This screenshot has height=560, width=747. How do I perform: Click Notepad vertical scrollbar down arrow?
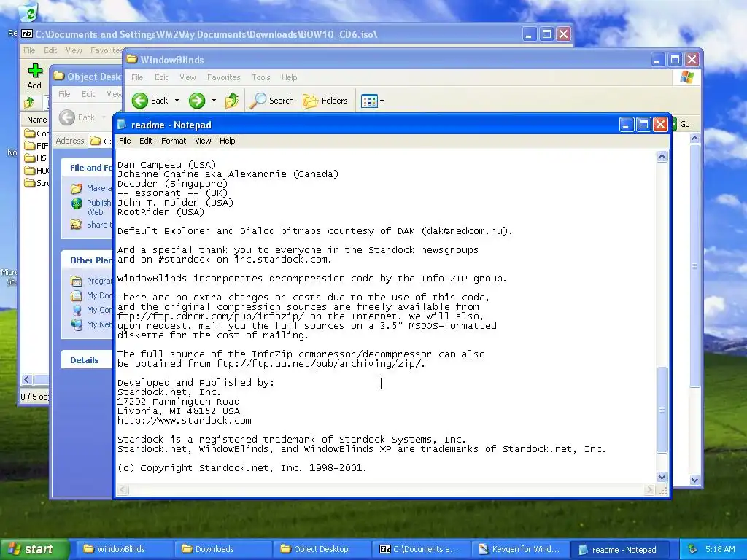[x=662, y=477]
